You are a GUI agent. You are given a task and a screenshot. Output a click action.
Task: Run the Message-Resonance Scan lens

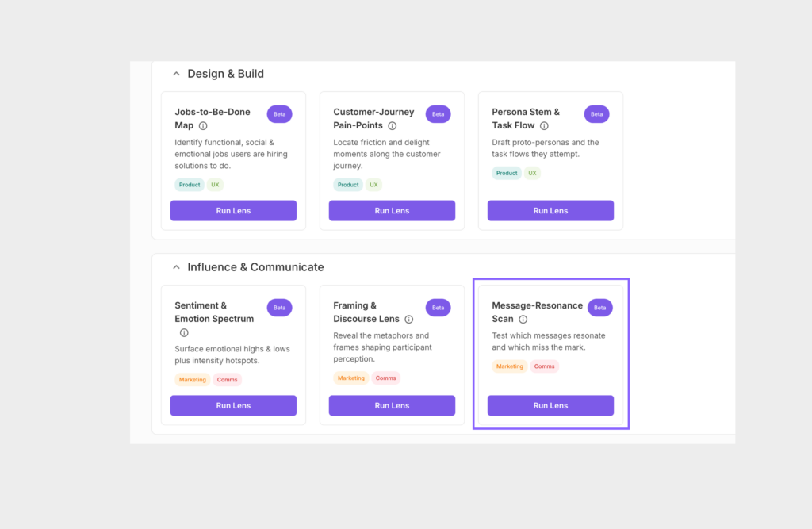click(x=550, y=405)
